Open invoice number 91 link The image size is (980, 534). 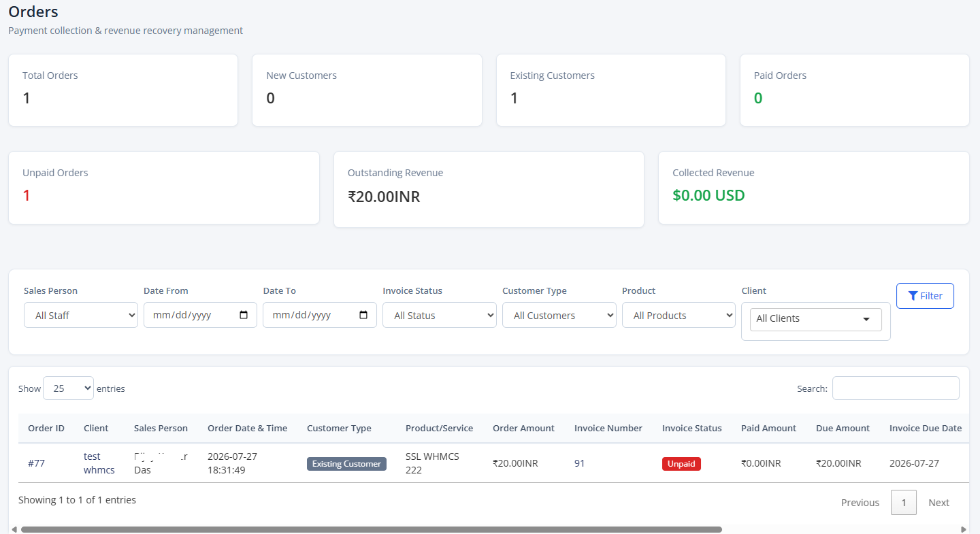(580, 463)
